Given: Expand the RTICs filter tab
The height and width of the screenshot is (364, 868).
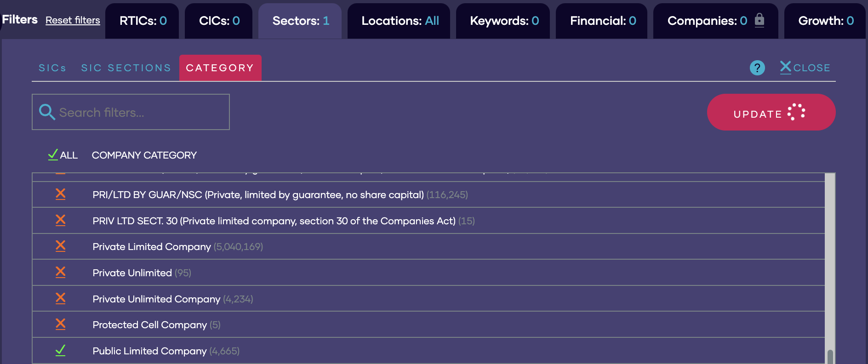Looking at the screenshot, I should [x=143, y=21].
